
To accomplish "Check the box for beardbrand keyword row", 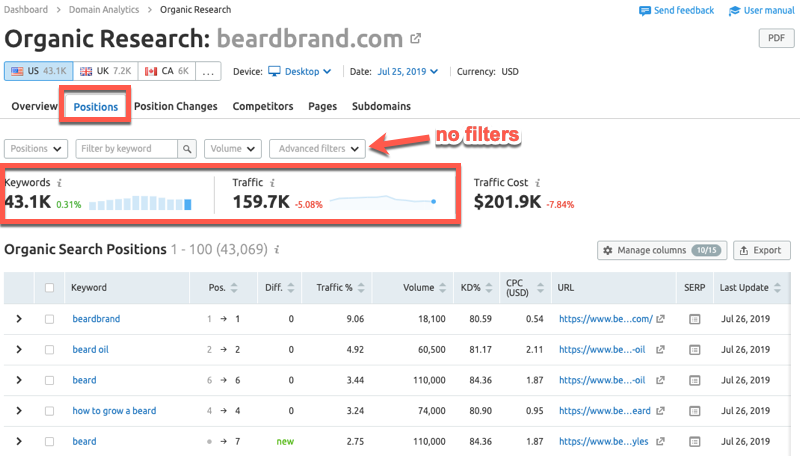I will 49,320.
